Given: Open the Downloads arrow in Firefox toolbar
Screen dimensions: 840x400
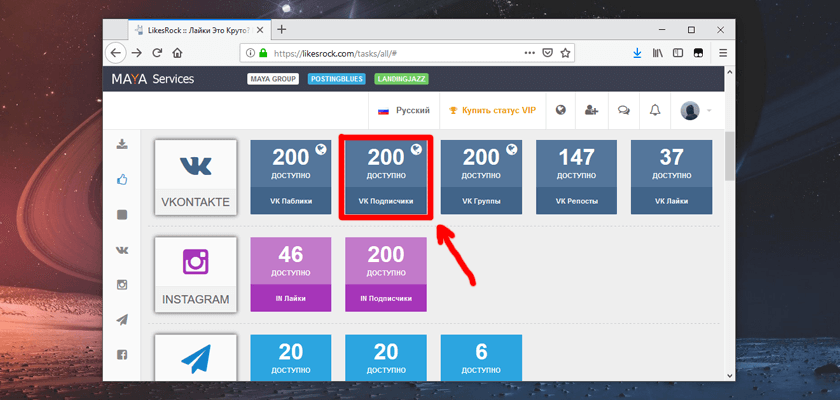Looking at the screenshot, I should [x=637, y=53].
